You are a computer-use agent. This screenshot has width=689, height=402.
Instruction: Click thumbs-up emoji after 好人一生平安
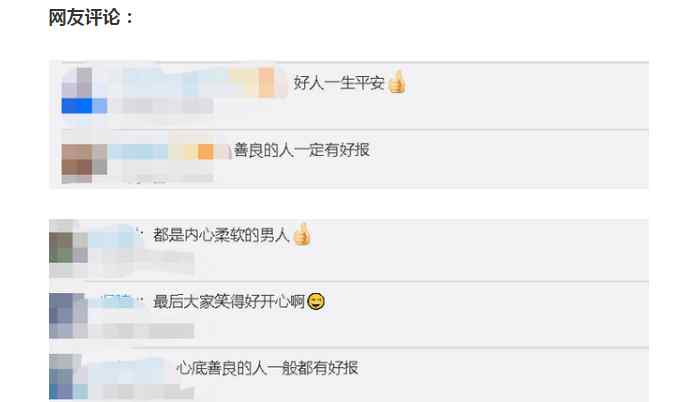click(396, 82)
